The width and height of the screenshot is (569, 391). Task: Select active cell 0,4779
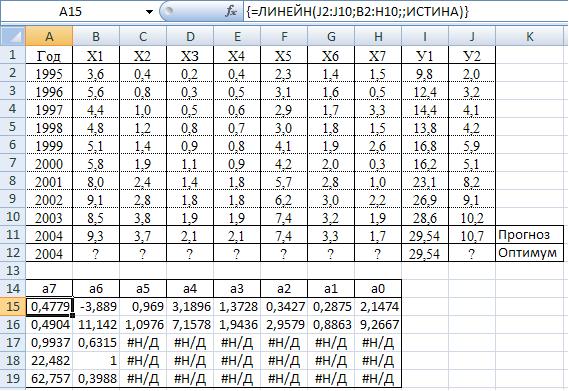click(49, 307)
